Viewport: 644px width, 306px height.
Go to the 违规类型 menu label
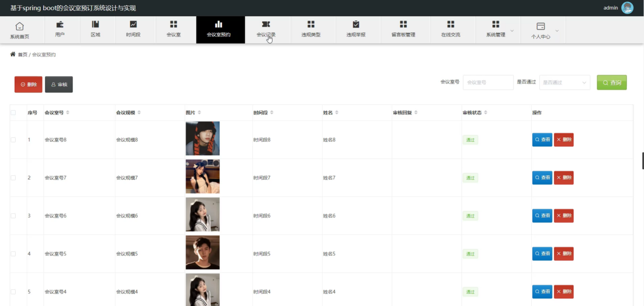pos(311,35)
